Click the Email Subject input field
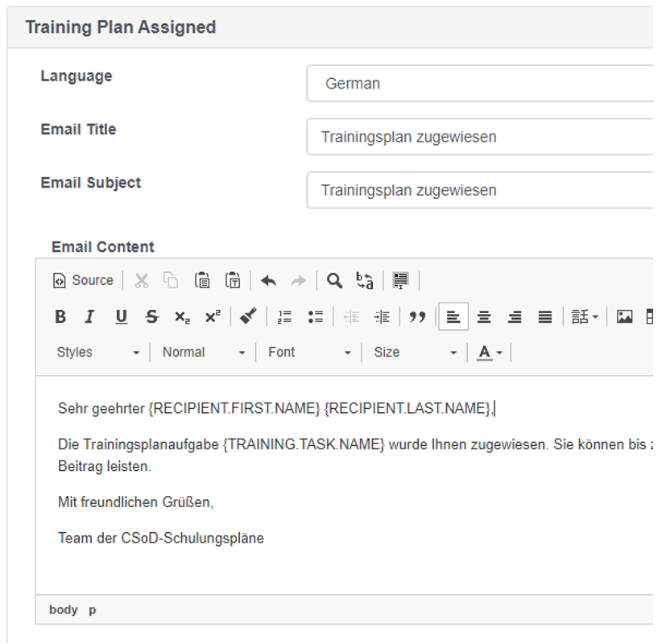Viewport: 662px width, 644px height. 480,190
